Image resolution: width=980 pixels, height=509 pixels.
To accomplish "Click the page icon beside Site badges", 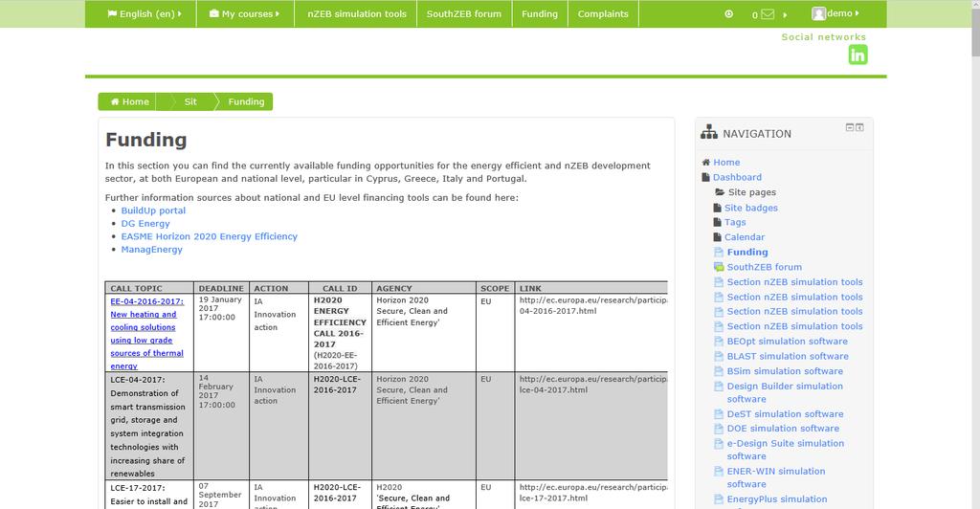I will click(718, 208).
